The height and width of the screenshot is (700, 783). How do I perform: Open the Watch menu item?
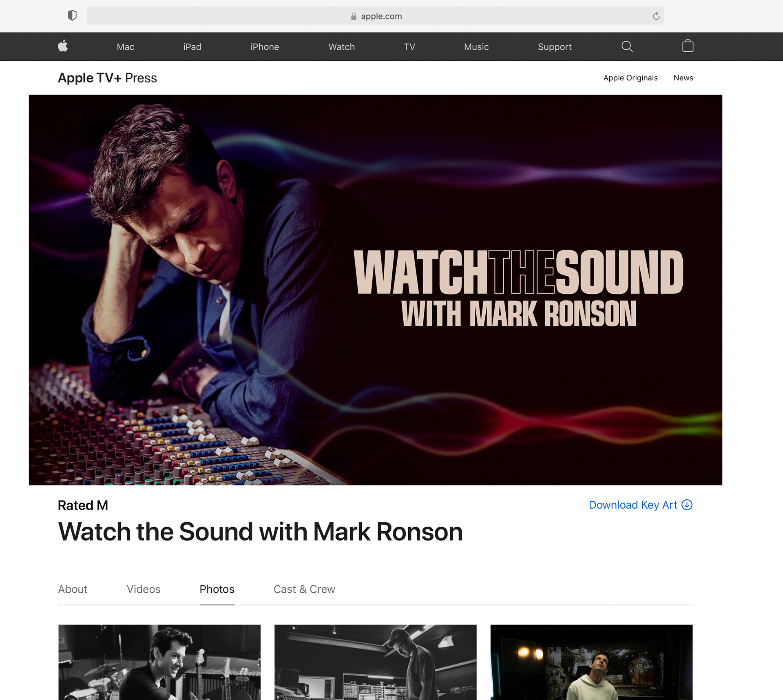(342, 47)
